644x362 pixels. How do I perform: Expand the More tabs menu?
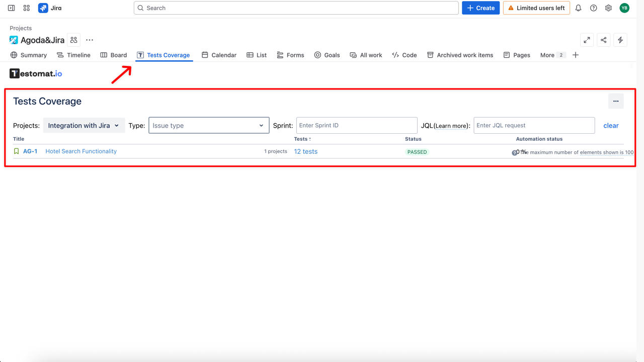click(552, 55)
